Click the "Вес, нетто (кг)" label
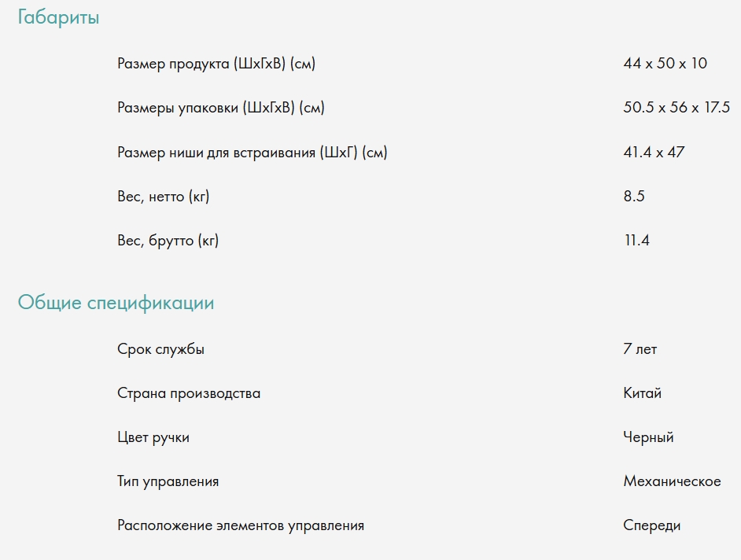This screenshot has height=560, width=741. pyautogui.click(x=164, y=196)
